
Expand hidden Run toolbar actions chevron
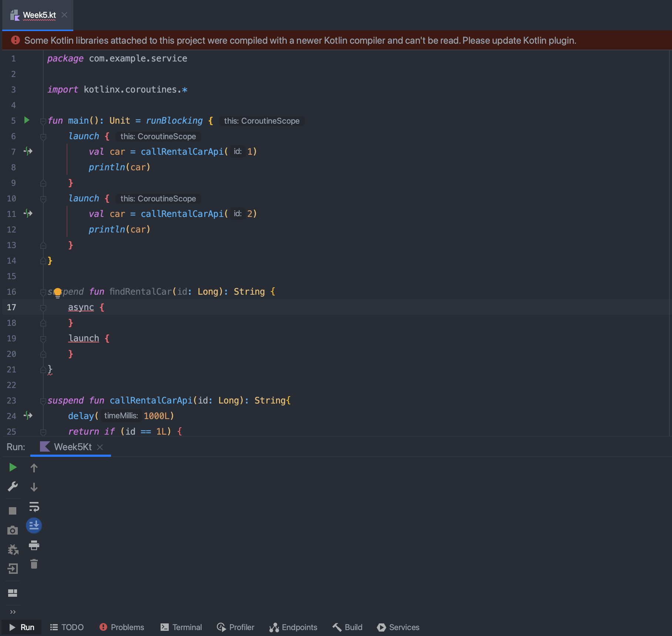tap(13, 612)
